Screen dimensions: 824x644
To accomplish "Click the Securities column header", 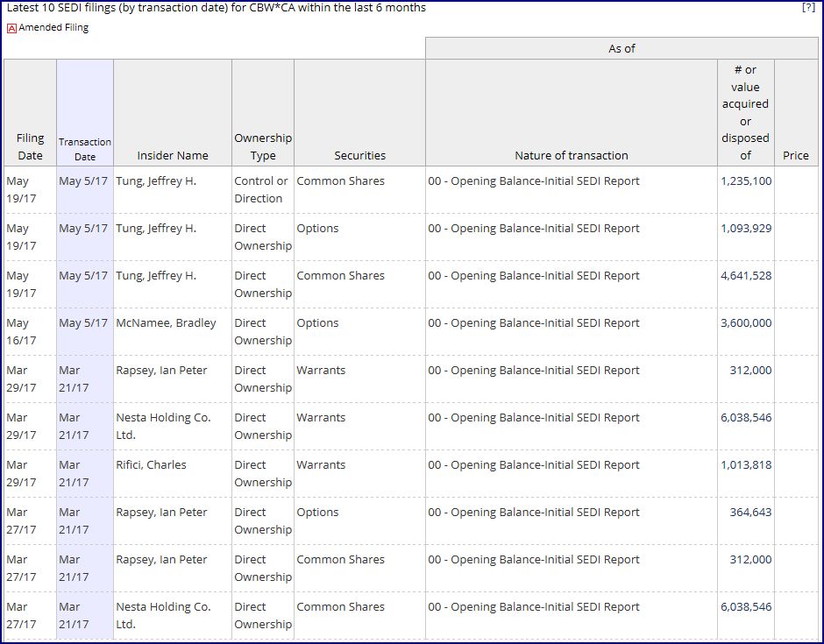I will (x=360, y=155).
